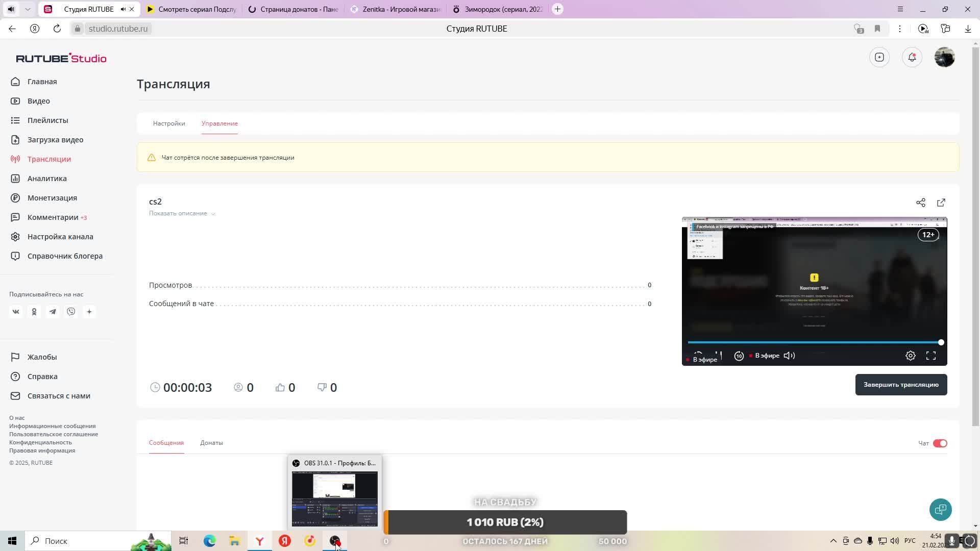Open Правовая информация link

42,450
